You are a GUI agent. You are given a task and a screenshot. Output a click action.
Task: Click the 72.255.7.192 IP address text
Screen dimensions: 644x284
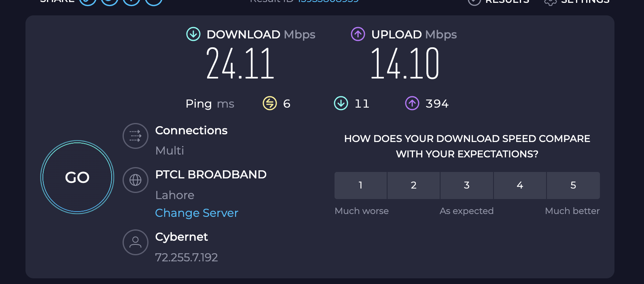(x=186, y=257)
